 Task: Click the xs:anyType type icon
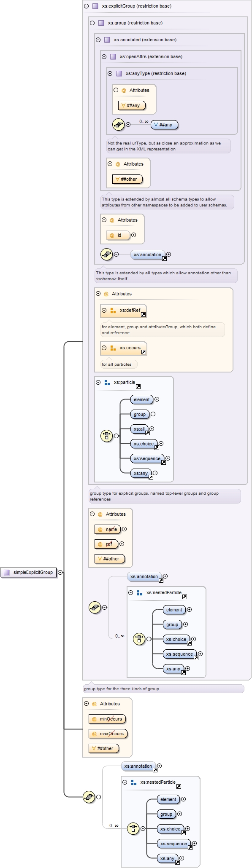click(119, 73)
